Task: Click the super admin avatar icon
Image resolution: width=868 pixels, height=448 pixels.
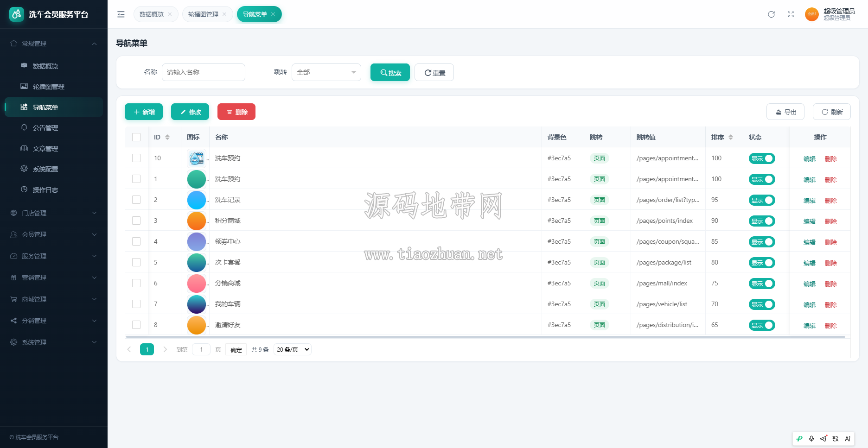Action: click(x=811, y=14)
